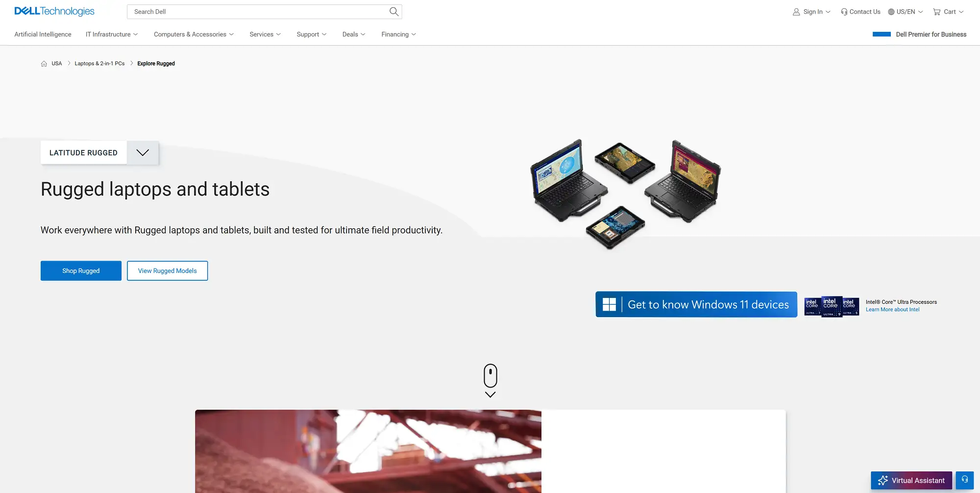Open the Deals menu
Viewport: 980px width, 493px height.
(353, 34)
